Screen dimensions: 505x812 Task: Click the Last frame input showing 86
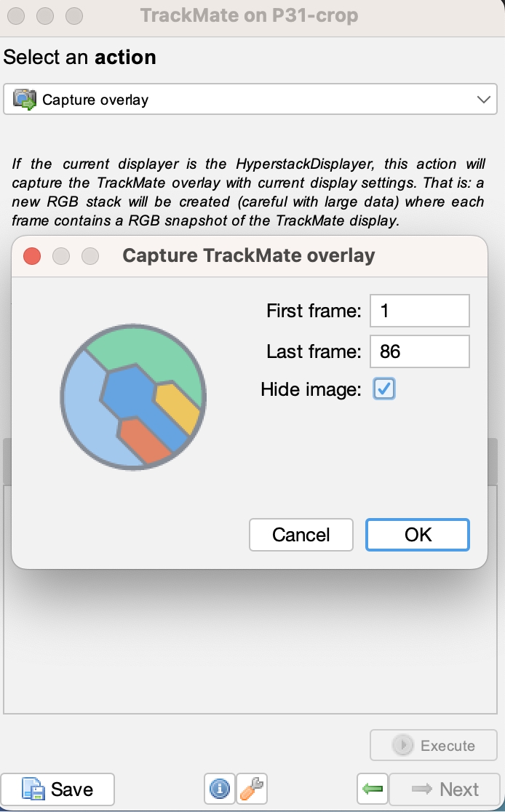click(420, 351)
